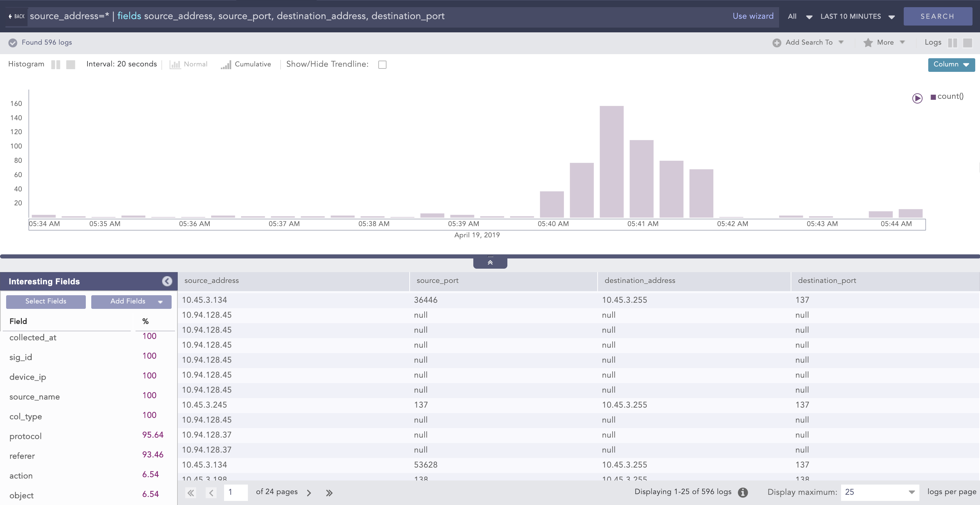Select the Normal histogram view icon
The height and width of the screenshot is (505, 980).
[x=175, y=64]
